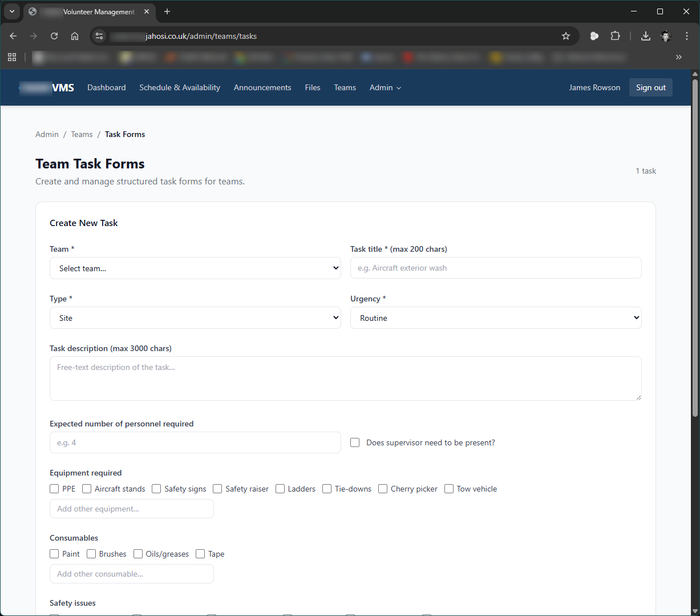Open the Type dropdown showing Site
700x616 pixels.
(x=195, y=318)
